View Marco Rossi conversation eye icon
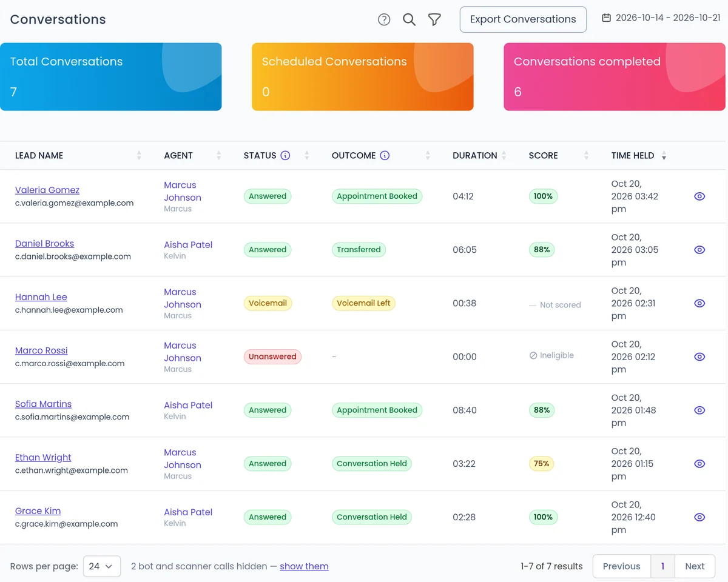 (x=699, y=356)
